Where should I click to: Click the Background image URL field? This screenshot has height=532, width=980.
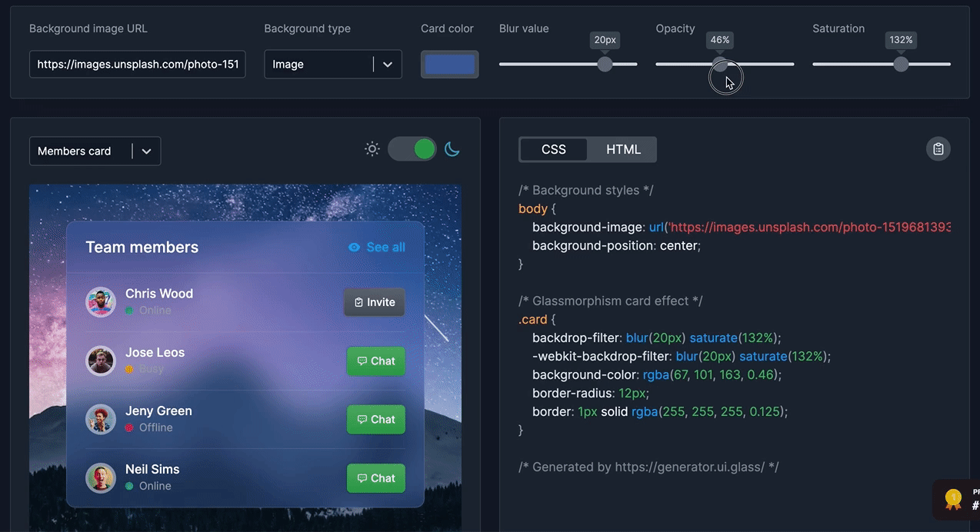coord(138,65)
